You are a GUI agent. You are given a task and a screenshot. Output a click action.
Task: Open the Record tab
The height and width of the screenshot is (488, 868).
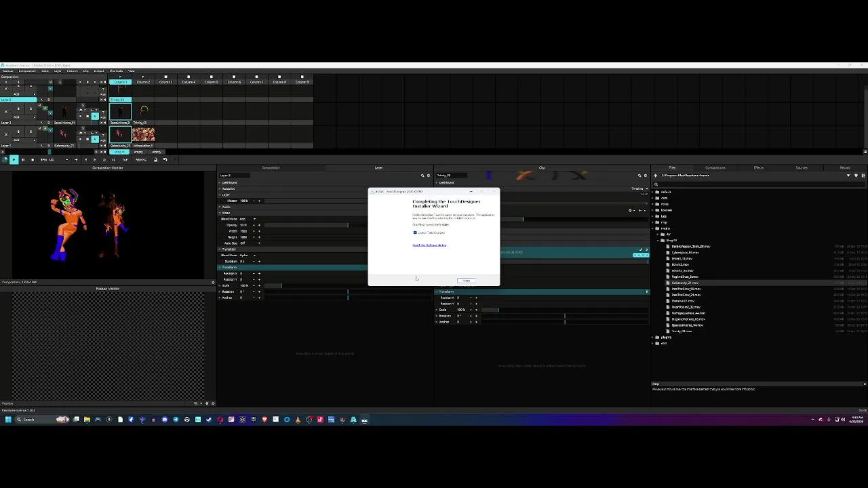(845, 167)
